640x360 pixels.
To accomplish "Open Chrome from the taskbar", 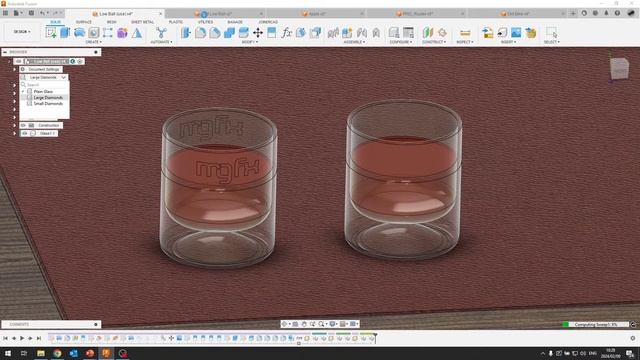I will tap(57, 353).
